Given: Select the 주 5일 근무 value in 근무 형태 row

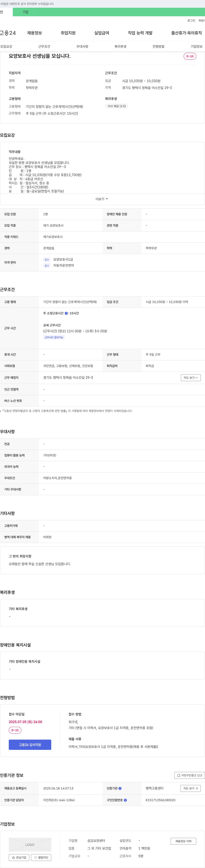Looking at the screenshot, I should coord(153,354).
